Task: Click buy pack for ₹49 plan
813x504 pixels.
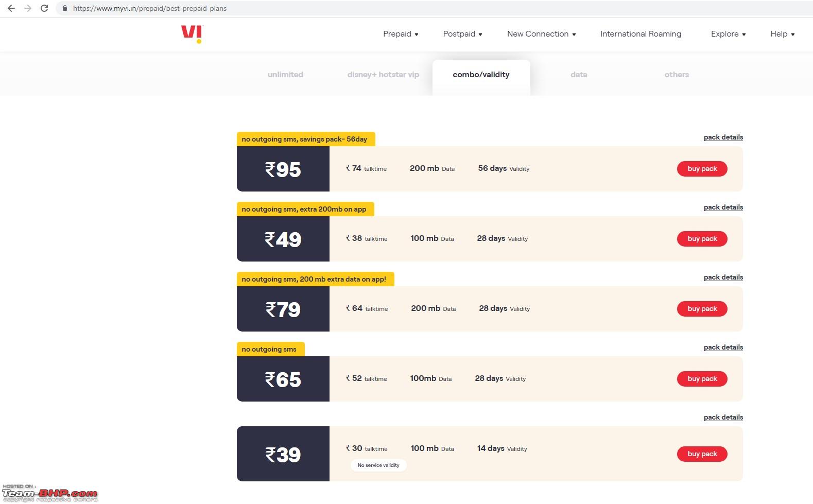Action: pyautogui.click(x=702, y=239)
